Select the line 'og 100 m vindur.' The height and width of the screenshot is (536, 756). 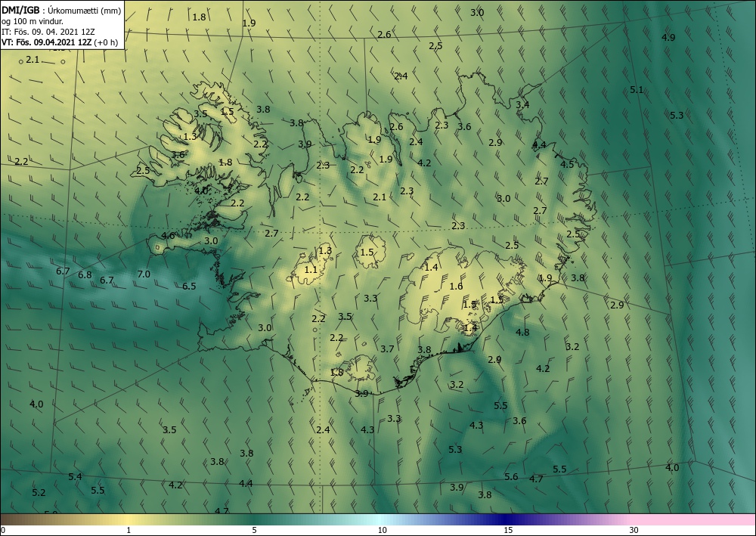(x=33, y=20)
